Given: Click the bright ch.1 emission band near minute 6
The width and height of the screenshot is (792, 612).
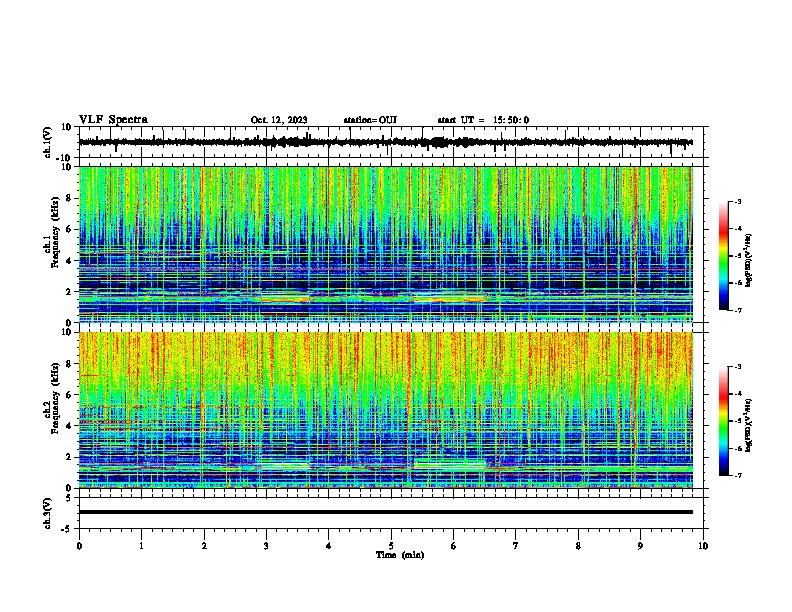Looking at the screenshot, I should point(450,298).
